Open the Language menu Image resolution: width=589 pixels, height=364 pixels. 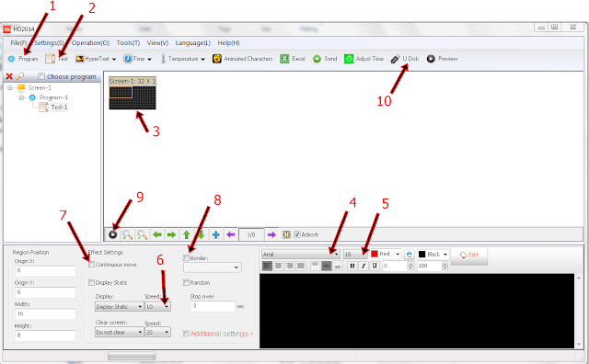[x=192, y=43]
